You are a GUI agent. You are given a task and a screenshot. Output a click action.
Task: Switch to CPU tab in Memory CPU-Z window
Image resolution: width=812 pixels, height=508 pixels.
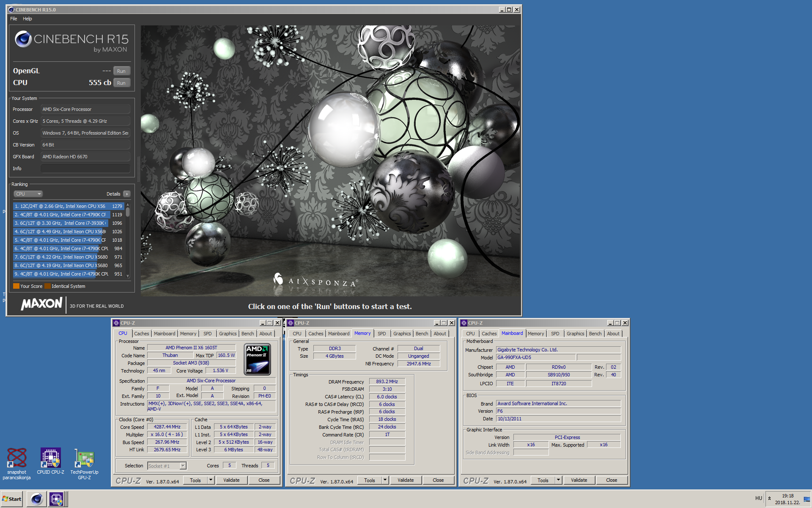pos(297,334)
